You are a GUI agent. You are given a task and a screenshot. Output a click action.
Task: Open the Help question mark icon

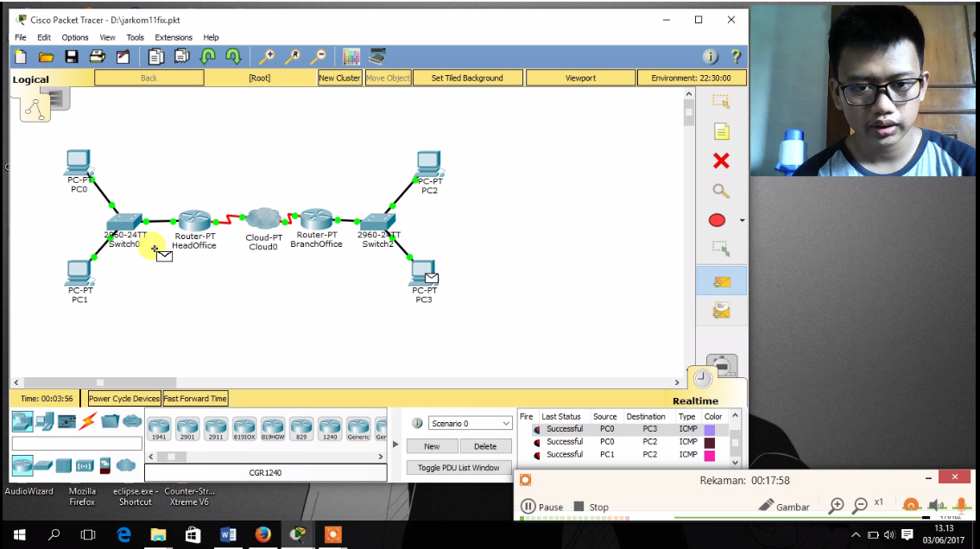coord(736,57)
